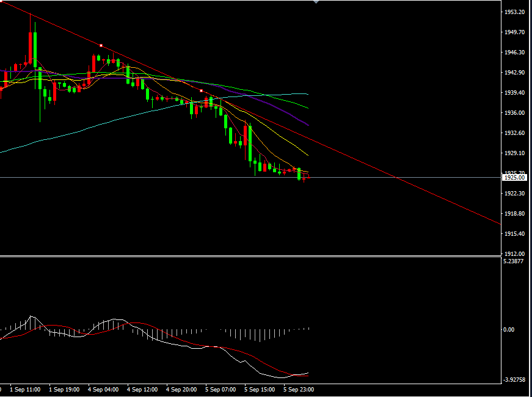Click the 1953.20 price scale label
Viewport: 532px width, 397px height.
(515, 12)
